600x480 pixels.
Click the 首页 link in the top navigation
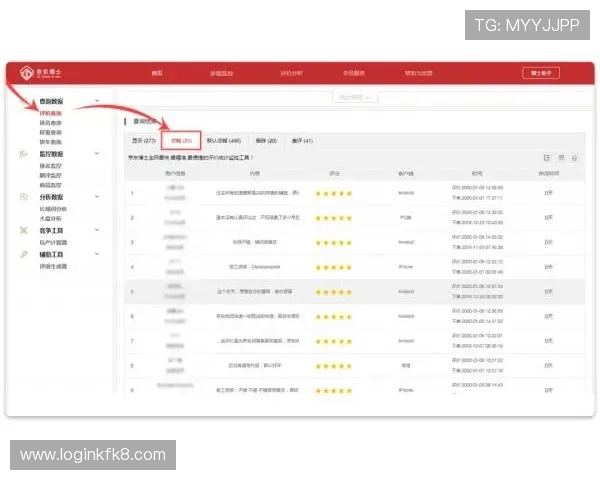point(157,73)
